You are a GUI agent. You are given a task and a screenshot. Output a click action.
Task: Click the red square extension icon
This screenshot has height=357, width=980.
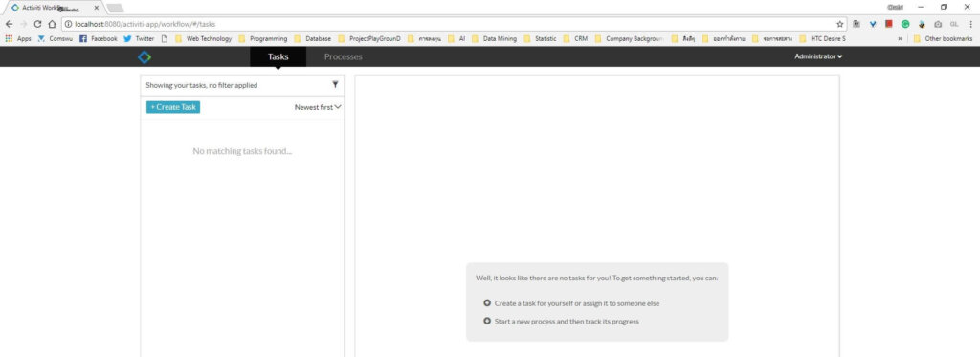click(889, 24)
